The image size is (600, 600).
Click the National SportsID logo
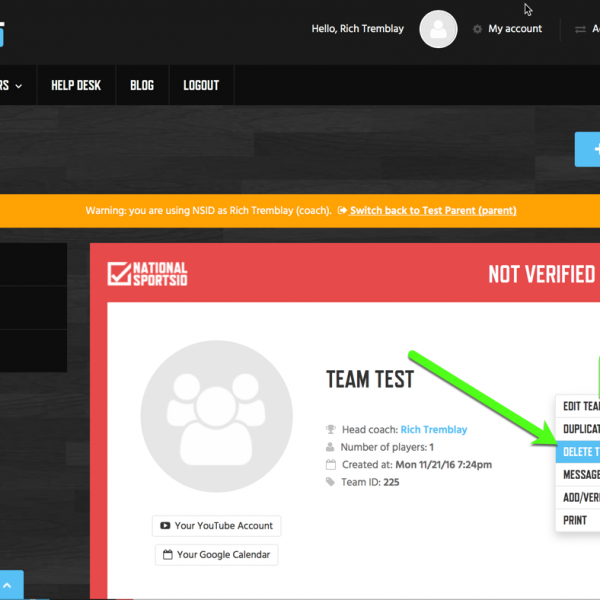pyautogui.click(x=147, y=274)
